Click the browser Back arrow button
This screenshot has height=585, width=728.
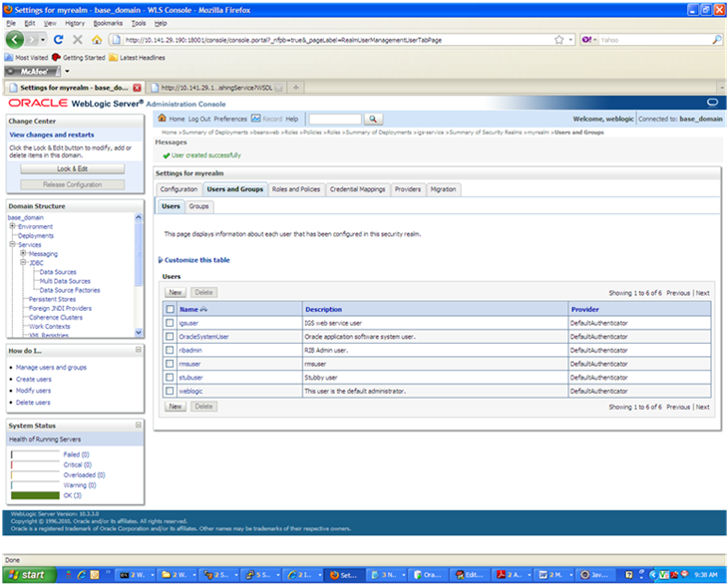click(x=14, y=40)
